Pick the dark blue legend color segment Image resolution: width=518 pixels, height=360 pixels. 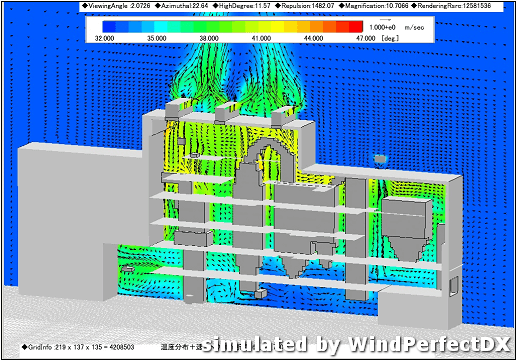[x=109, y=27]
